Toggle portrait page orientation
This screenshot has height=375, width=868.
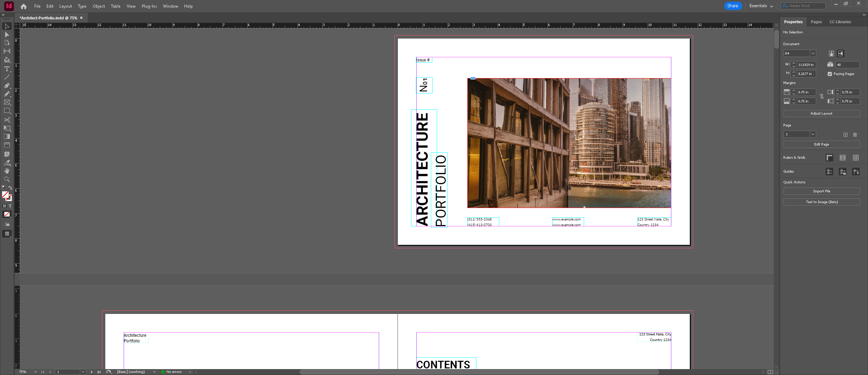pos(831,53)
